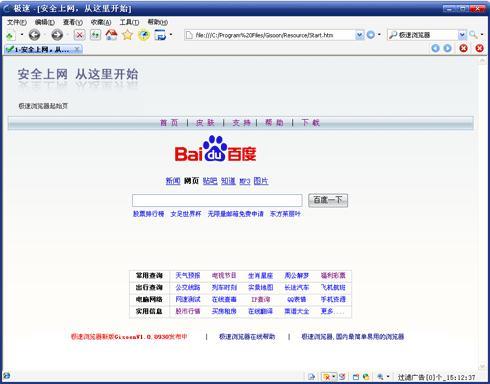Open the 天气预报 link
Screen dimensions: 490x384
[188, 275]
